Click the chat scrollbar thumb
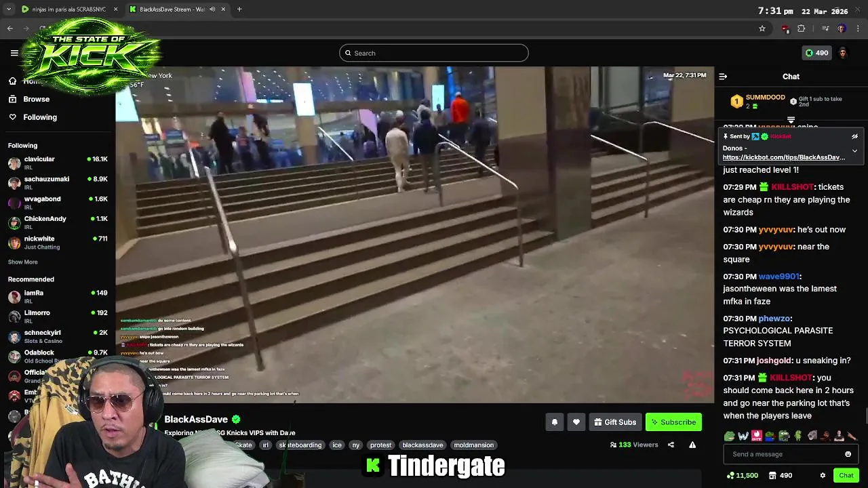The height and width of the screenshot is (488, 868). coord(866,416)
